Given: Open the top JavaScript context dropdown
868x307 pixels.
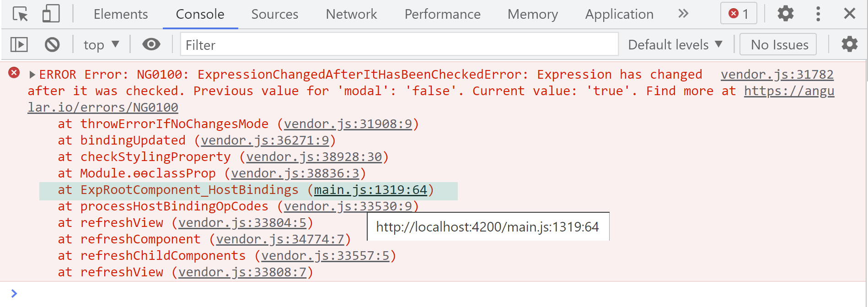Looking at the screenshot, I should point(101,45).
